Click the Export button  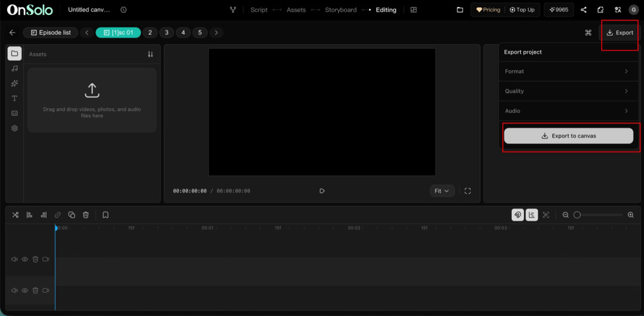tap(620, 32)
